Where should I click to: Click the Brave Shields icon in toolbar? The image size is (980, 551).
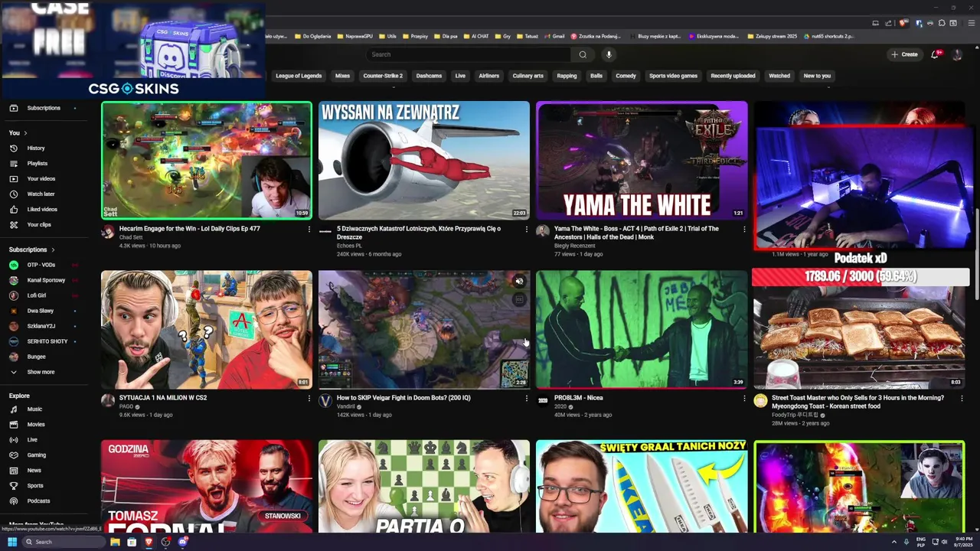(903, 23)
